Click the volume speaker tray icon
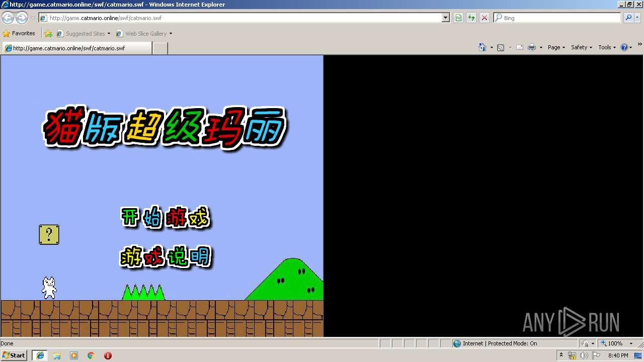The width and height of the screenshot is (644, 362). [584, 355]
